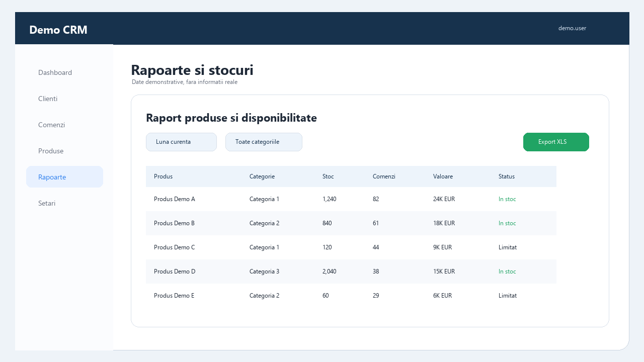Click Categoria 1 in Produs Demo C row
The width and height of the screenshot is (644, 362).
point(264,247)
